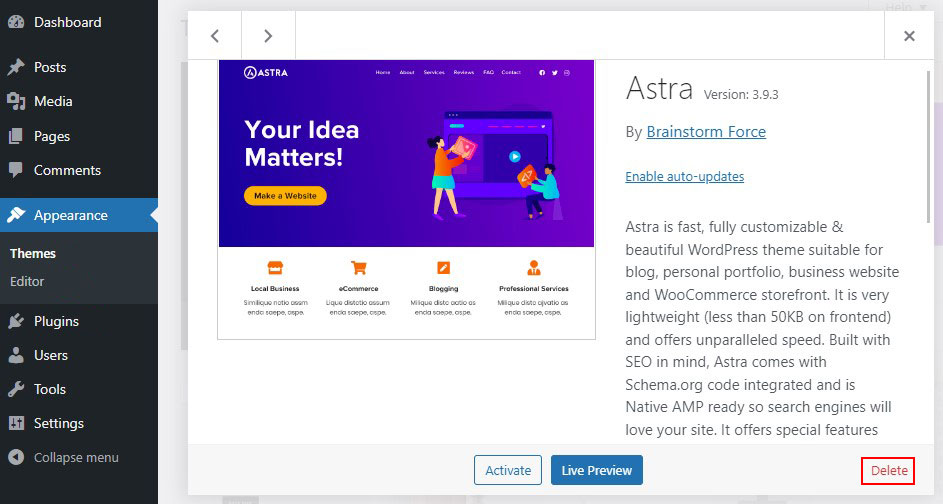Open Themes submenu item

coord(32,253)
